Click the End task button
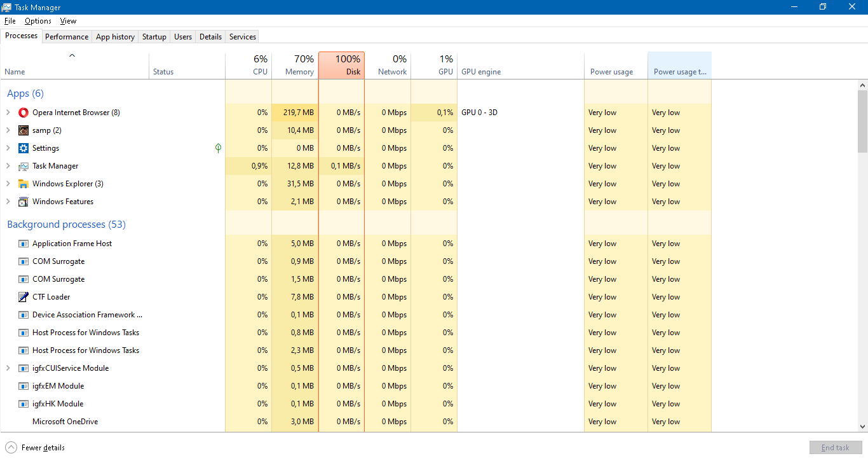The width and height of the screenshot is (868, 463). click(835, 448)
